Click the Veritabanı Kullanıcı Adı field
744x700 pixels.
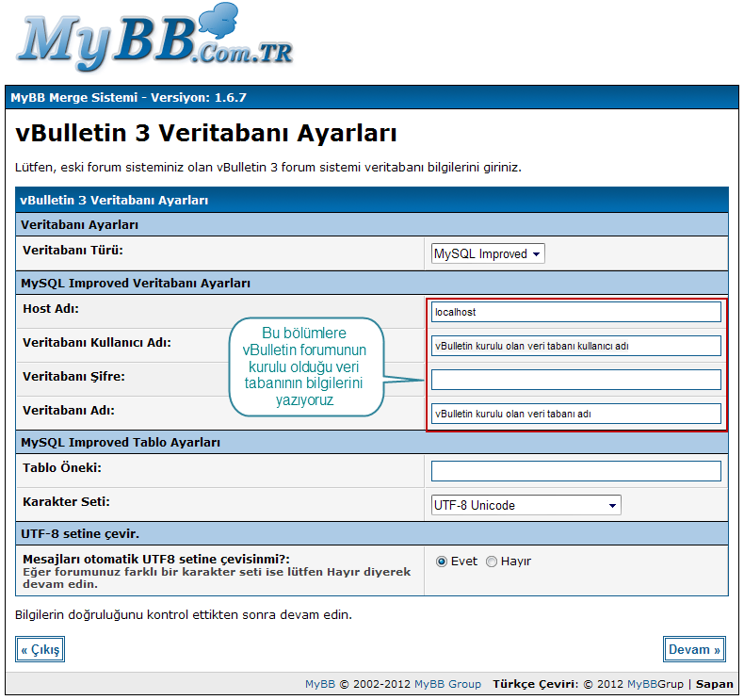pos(576,346)
